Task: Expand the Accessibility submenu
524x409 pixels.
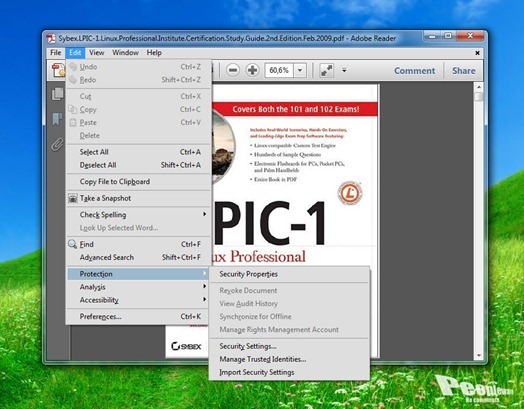Action: [138, 300]
